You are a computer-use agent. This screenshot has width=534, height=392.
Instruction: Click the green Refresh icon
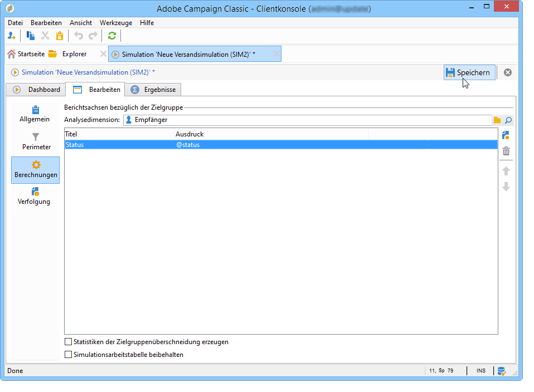pyautogui.click(x=111, y=36)
